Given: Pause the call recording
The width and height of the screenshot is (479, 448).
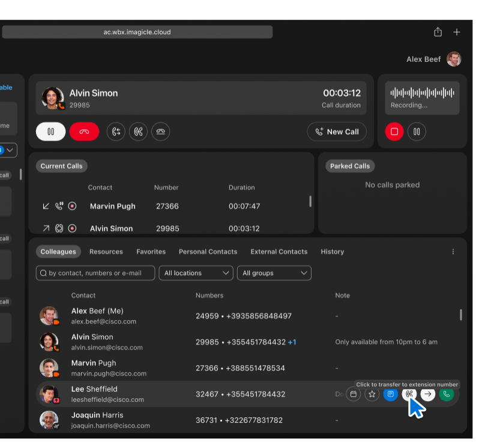Looking at the screenshot, I should [x=417, y=132].
